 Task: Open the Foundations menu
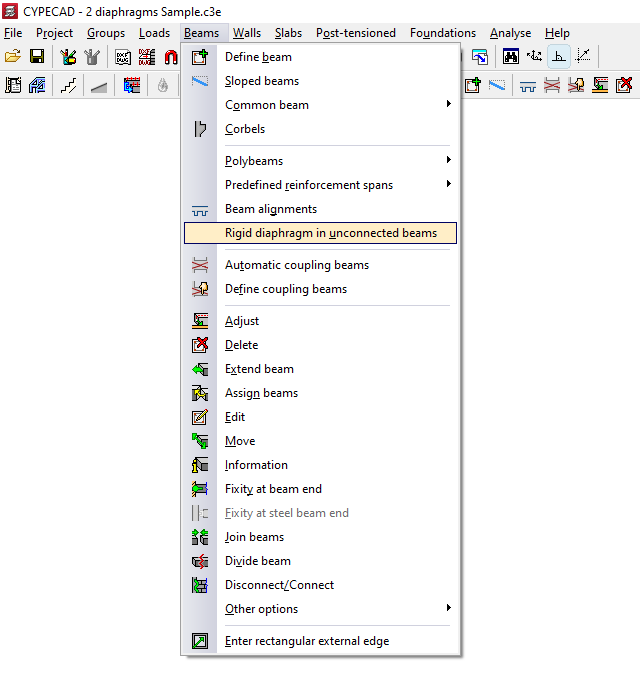(x=442, y=33)
